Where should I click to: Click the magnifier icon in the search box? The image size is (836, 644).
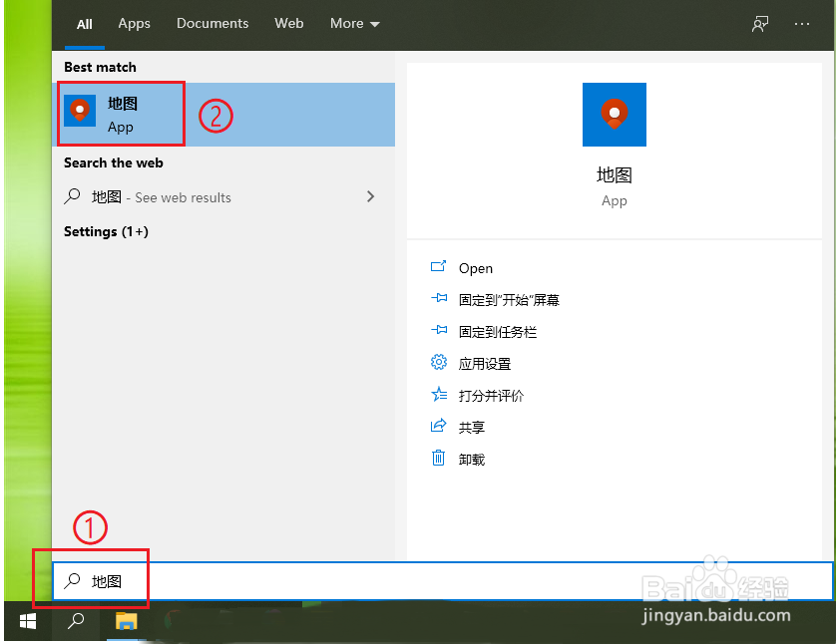pos(72,579)
